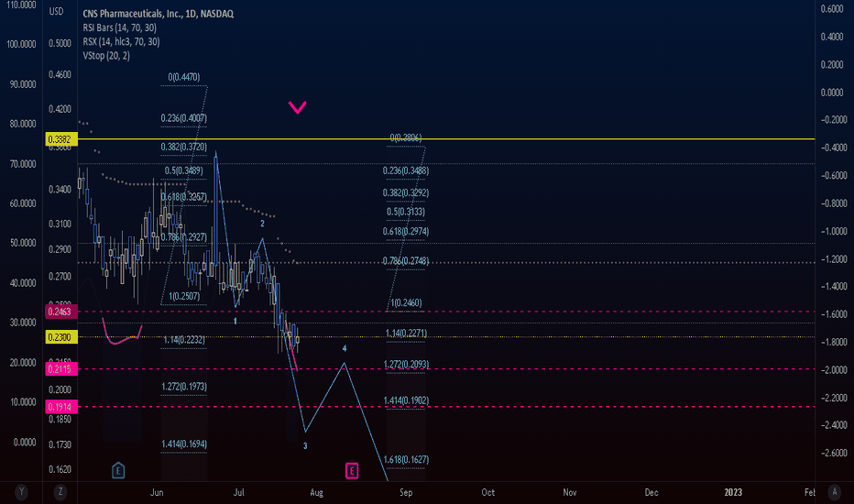The width and height of the screenshot is (854, 504).
Task: Click Sep on the time axis
Action: pyautogui.click(x=406, y=493)
